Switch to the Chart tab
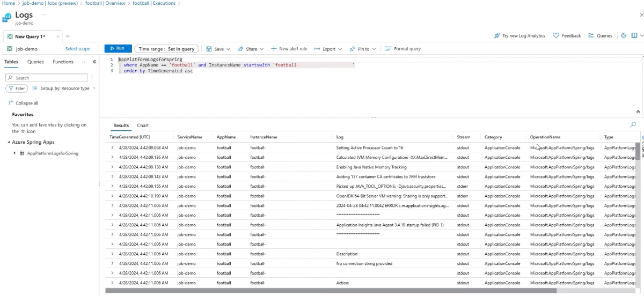 coord(143,125)
